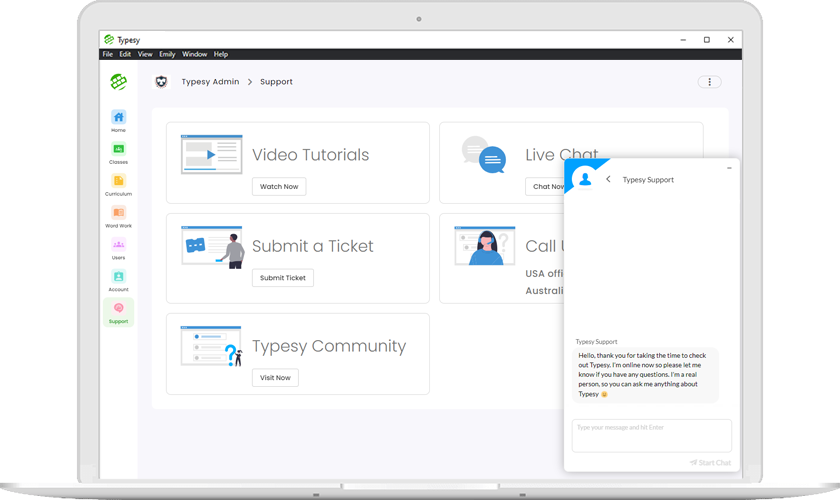Close the Typesy window
840x500 pixels.
pos(731,40)
